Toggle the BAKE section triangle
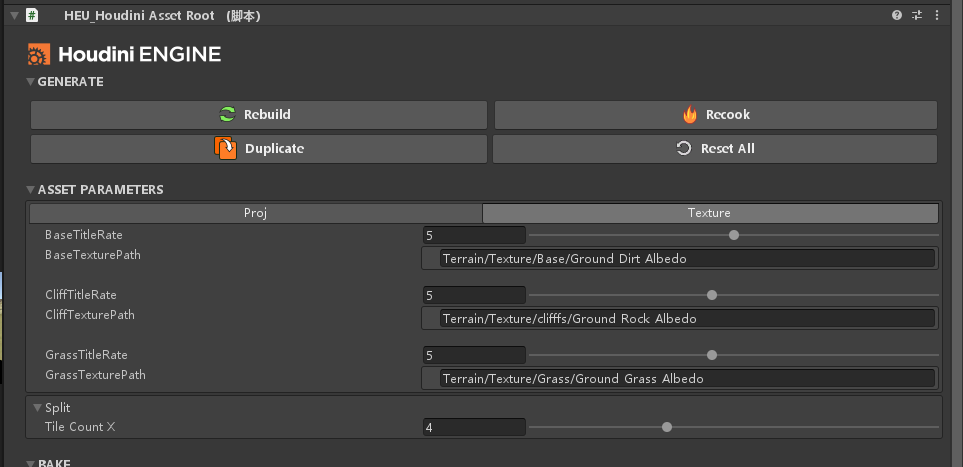 (x=31, y=463)
